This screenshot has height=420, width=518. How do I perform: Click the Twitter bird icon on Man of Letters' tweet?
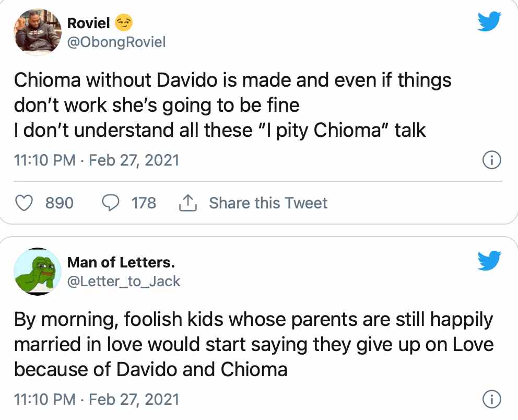(489, 261)
